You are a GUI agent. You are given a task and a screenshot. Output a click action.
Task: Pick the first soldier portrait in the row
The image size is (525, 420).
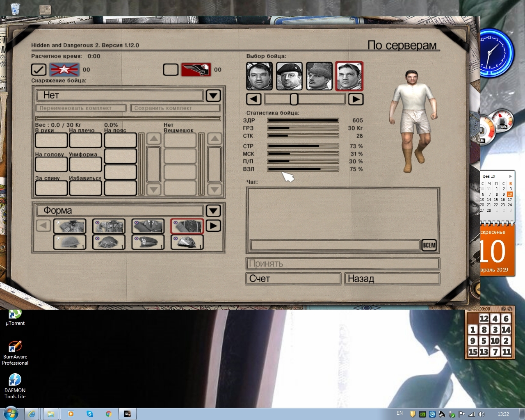point(259,76)
